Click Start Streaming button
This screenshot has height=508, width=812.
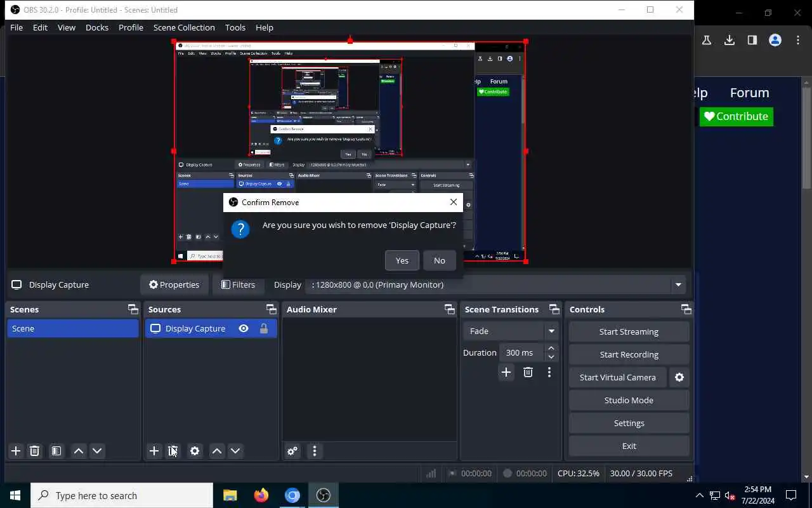click(x=629, y=331)
